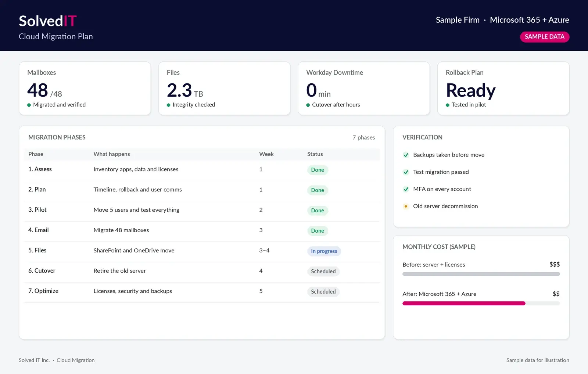Click the Rollback Plan Ready value
The width and height of the screenshot is (588, 374).
click(x=471, y=90)
